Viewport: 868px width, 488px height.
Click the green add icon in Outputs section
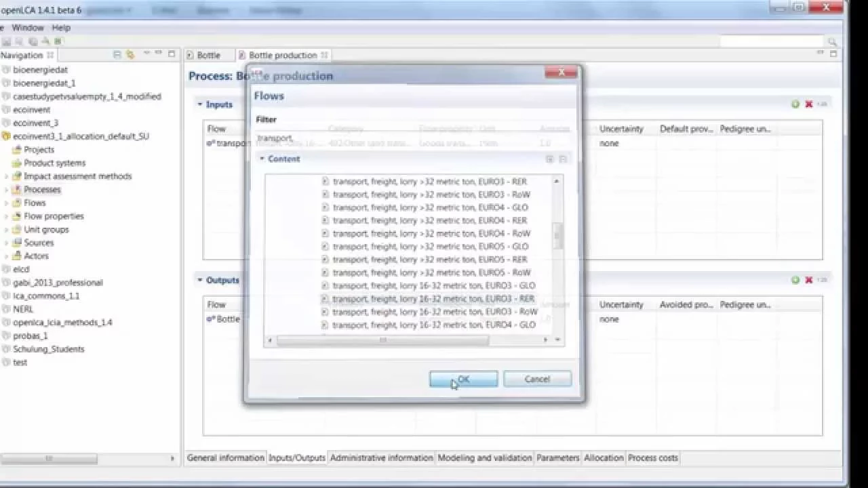pos(795,280)
